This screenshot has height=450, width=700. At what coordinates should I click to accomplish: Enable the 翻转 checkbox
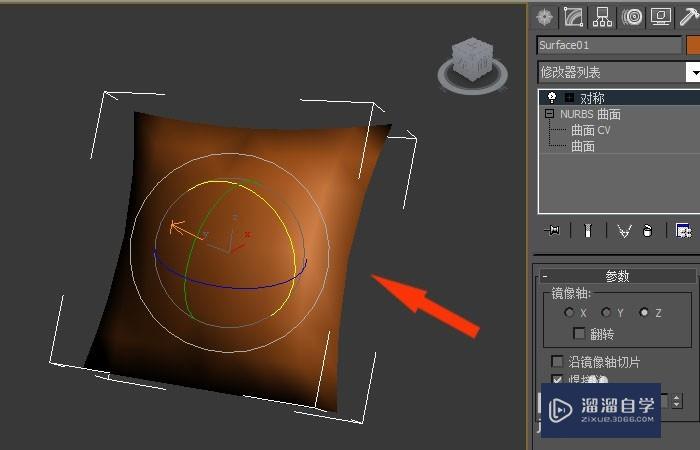[579, 333]
